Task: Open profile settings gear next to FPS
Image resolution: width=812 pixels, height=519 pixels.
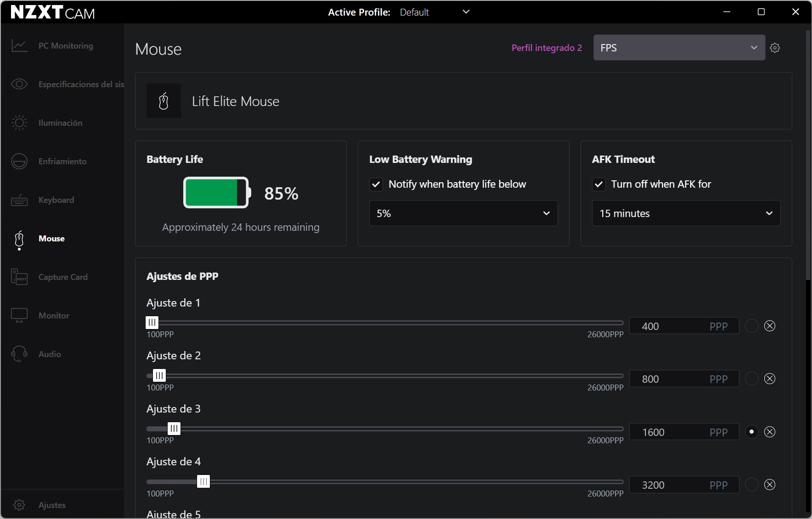Action: click(775, 48)
